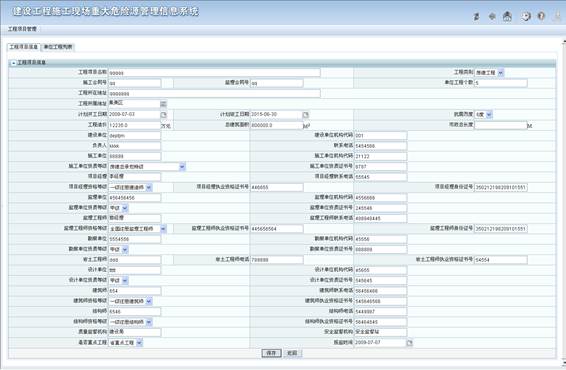This screenshot has height=370, width=566.
Task: Click the 监理工程师执业资格证书号 field
Action: click(x=277, y=228)
